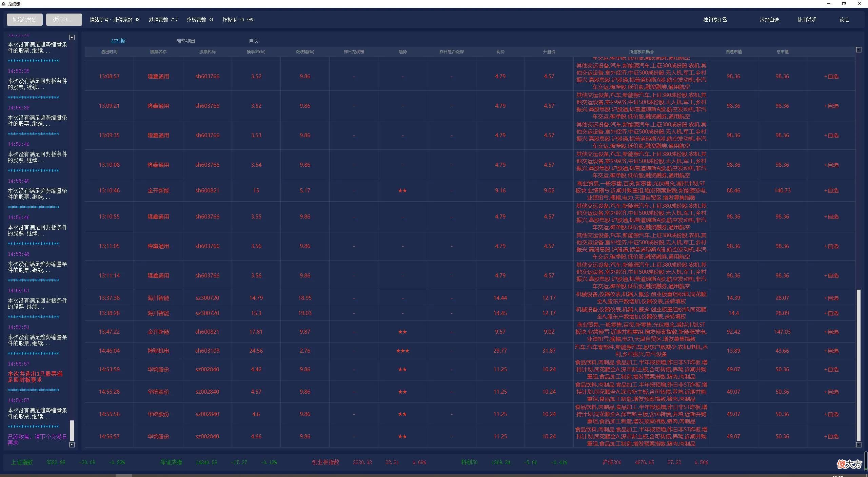This screenshot has width=868, height=477.
Task: Add 隆鑫通用 13:10:08 row to 自选
Action: pyautogui.click(x=831, y=165)
